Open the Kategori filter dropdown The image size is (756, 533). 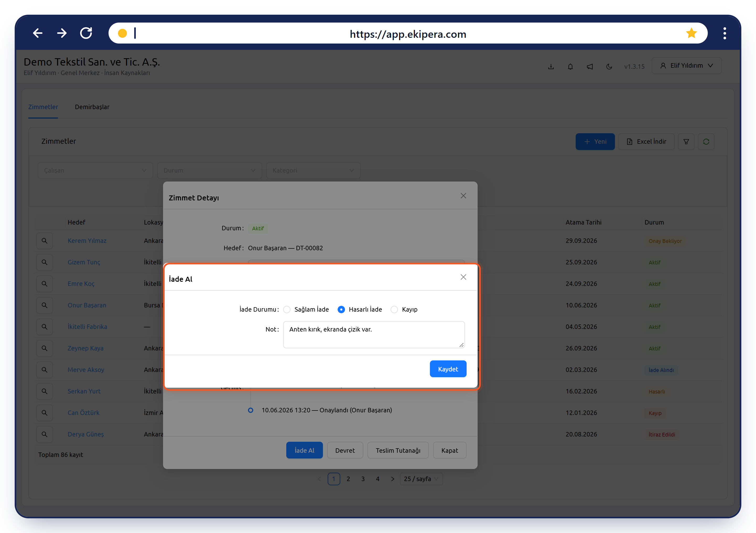(x=313, y=170)
